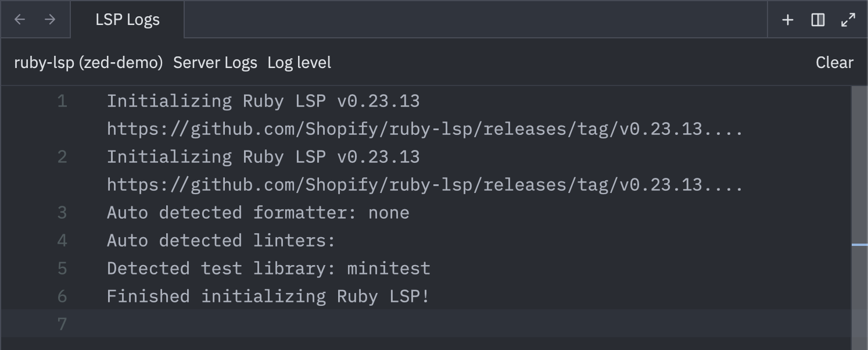Open a new tab with the plus icon

pos(787,19)
